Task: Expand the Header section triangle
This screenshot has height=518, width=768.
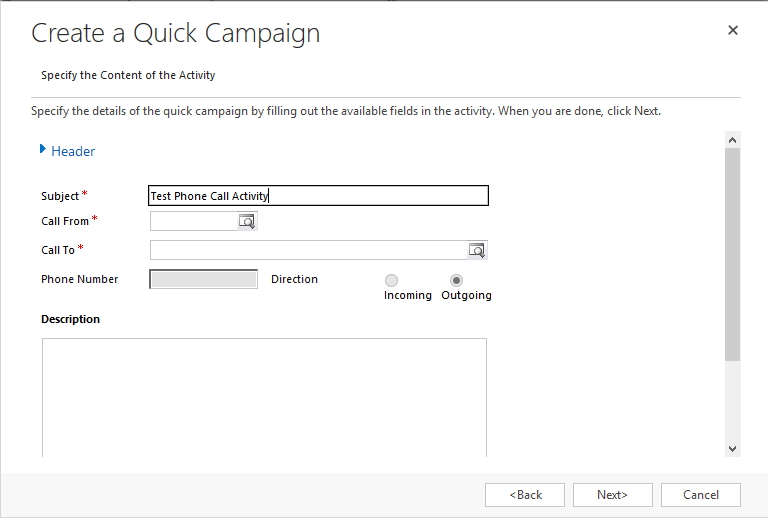Action: pyautogui.click(x=43, y=149)
